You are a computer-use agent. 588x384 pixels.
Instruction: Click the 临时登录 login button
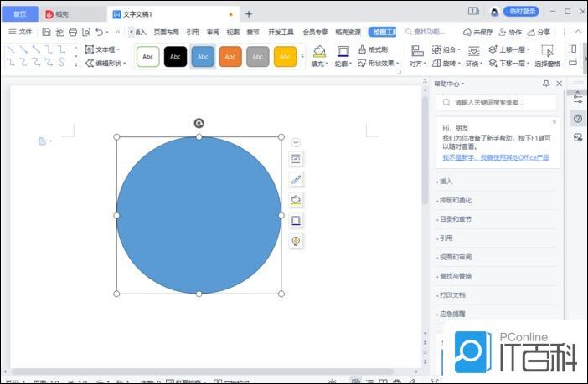tap(522, 11)
